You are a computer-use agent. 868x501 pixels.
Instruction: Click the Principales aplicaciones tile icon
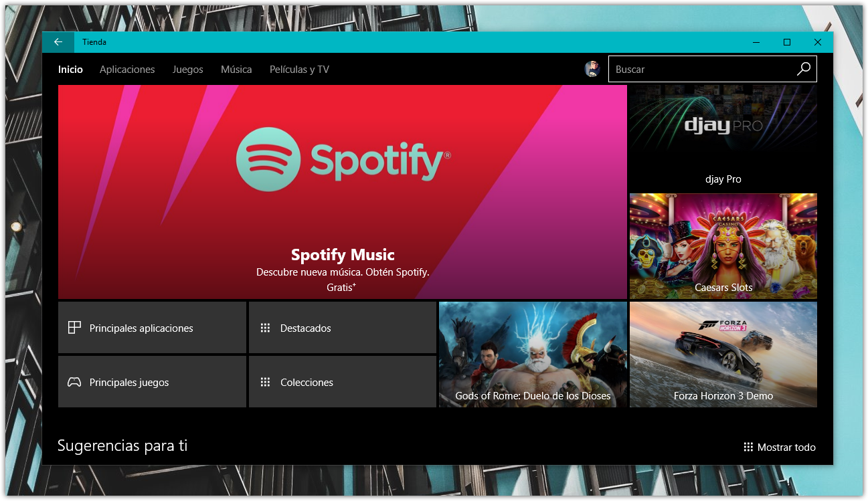(x=74, y=328)
